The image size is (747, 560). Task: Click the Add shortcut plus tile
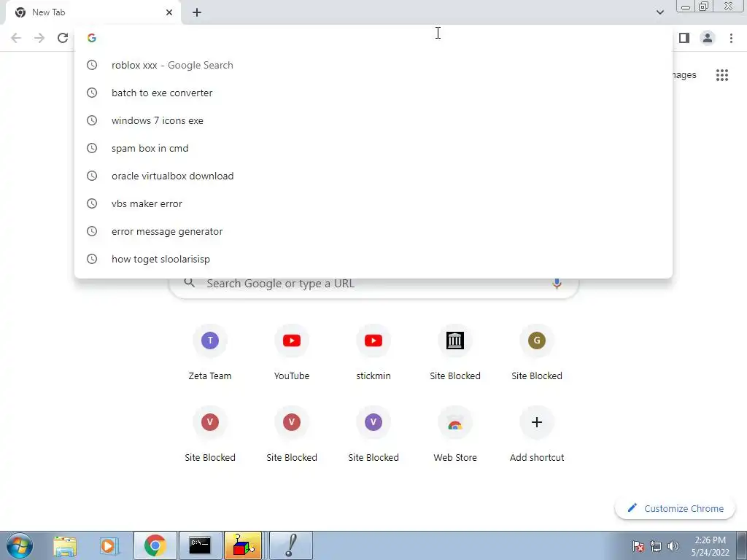pyautogui.click(x=537, y=434)
